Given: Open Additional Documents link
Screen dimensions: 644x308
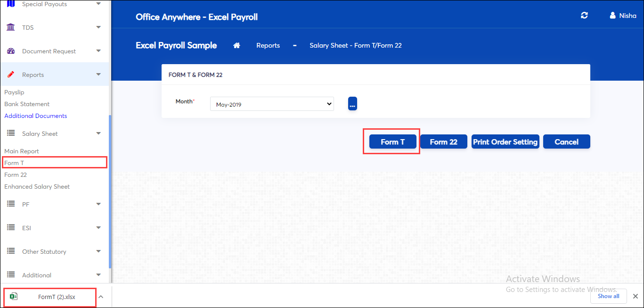Looking at the screenshot, I should [x=36, y=116].
